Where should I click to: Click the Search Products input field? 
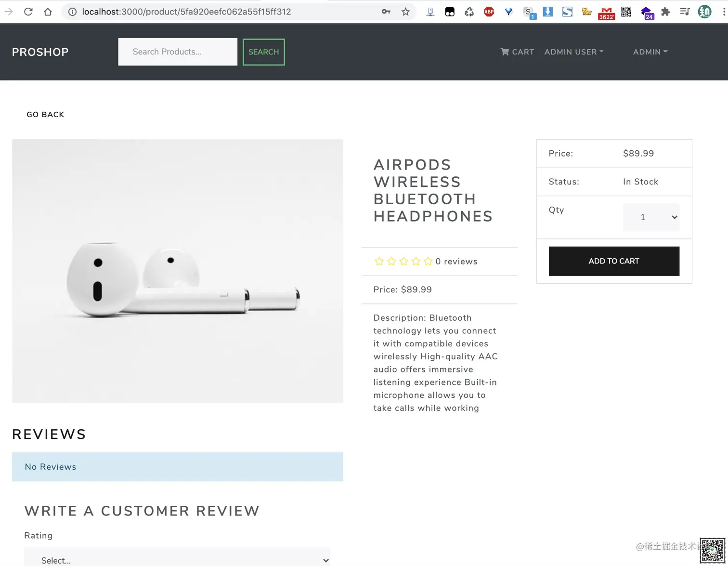[x=178, y=52]
